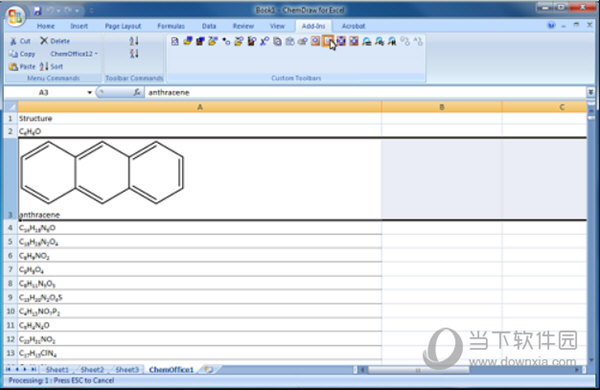This screenshot has height=390, width=600.
Task: Click the formula bar containing anthracene
Action: point(365,93)
